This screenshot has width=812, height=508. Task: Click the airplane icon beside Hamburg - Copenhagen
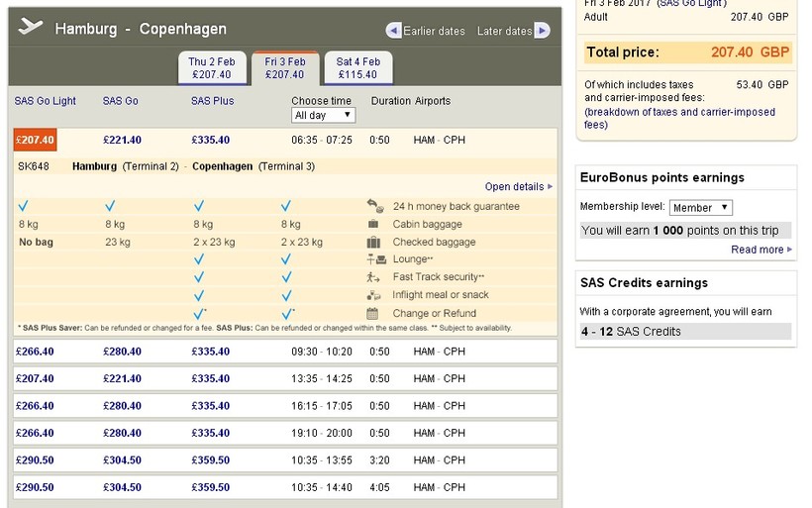(x=31, y=28)
